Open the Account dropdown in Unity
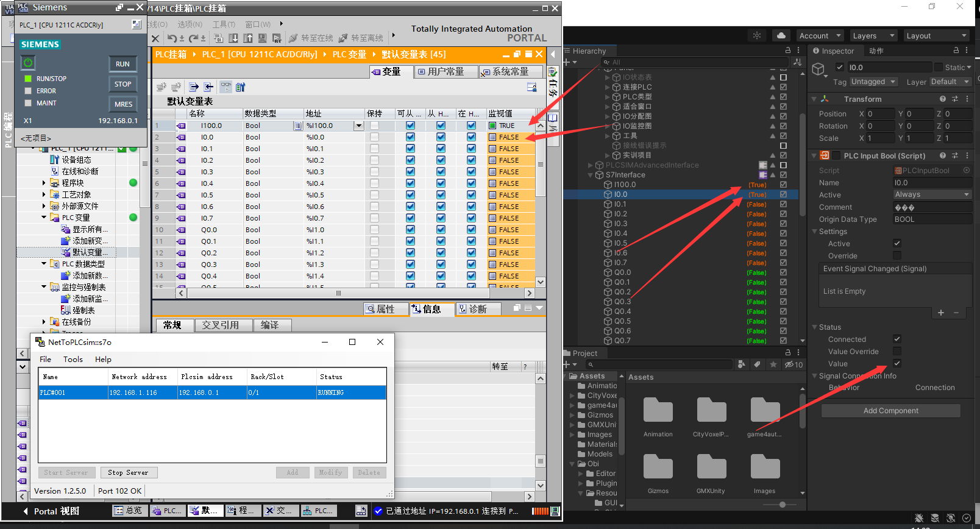Image resolution: width=980 pixels, height=529 pixels. pyautogui.click(x=820, y=36)
